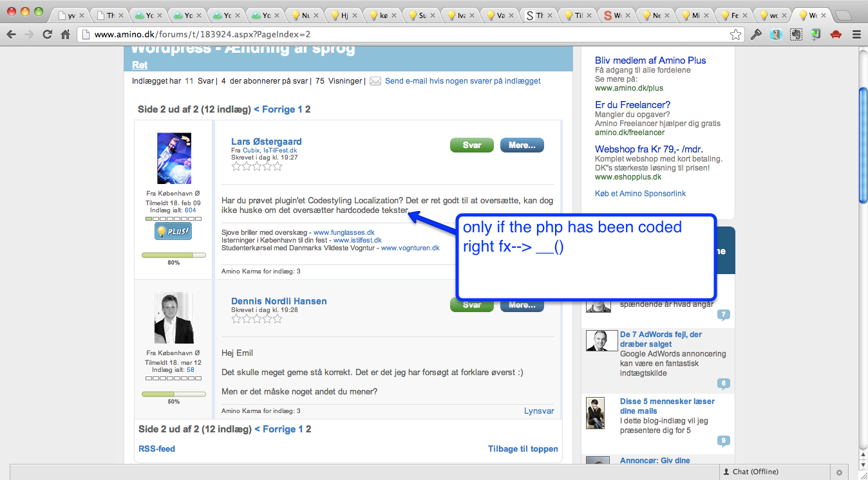Bookmark this page with the star icon
The height and width of the screenshot is (480, 868).
735,35
